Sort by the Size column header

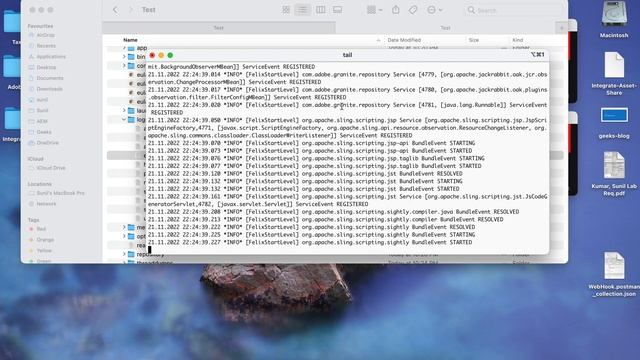tap(473, 40)
